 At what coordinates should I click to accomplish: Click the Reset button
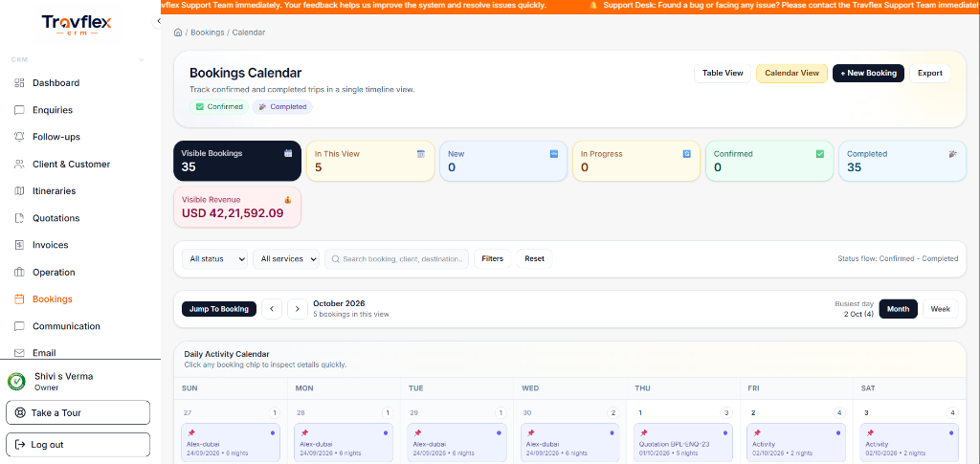click(x=534, y=258)
